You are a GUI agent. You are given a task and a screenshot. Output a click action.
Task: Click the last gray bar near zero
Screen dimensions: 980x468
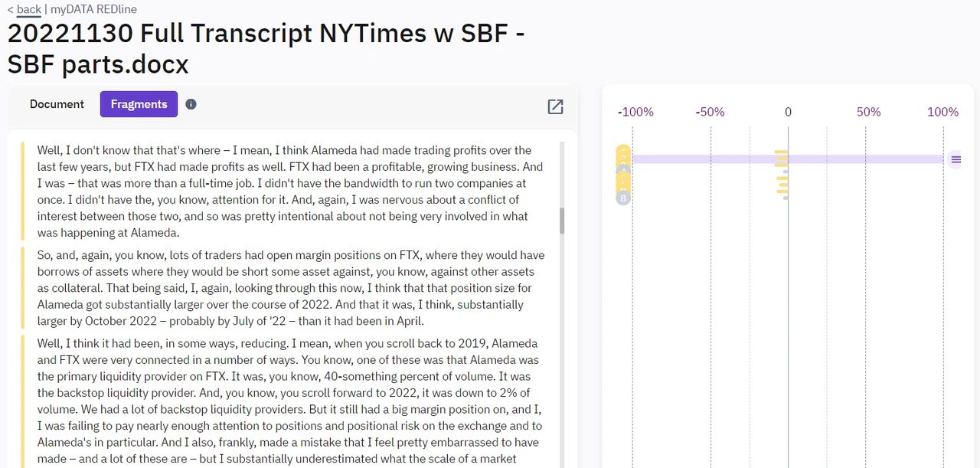tap(786, 198)
